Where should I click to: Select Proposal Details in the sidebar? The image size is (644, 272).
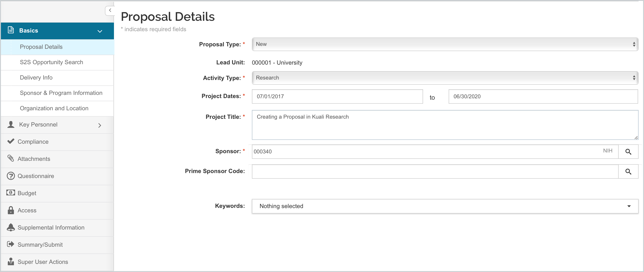[x=57, y=47]
